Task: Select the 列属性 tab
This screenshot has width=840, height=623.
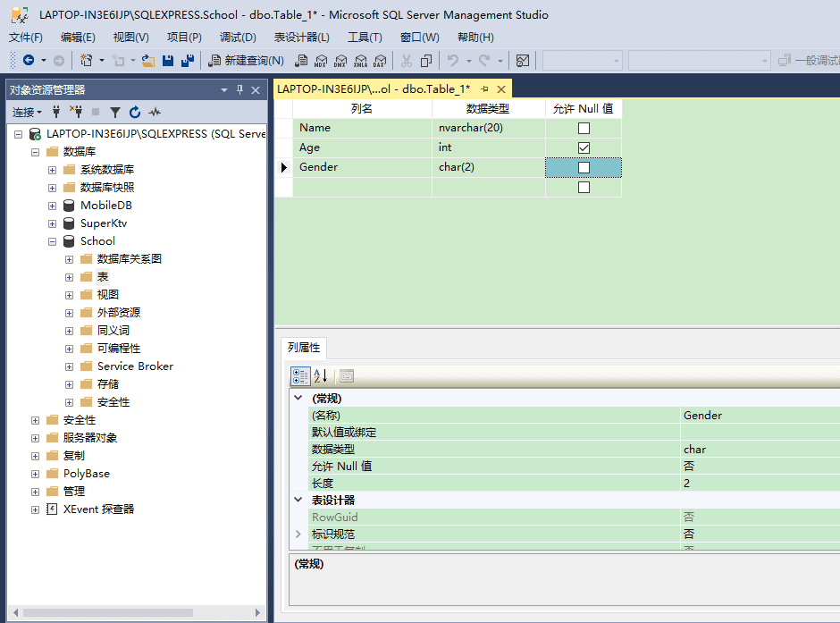Action: click(x=306, y=349)
